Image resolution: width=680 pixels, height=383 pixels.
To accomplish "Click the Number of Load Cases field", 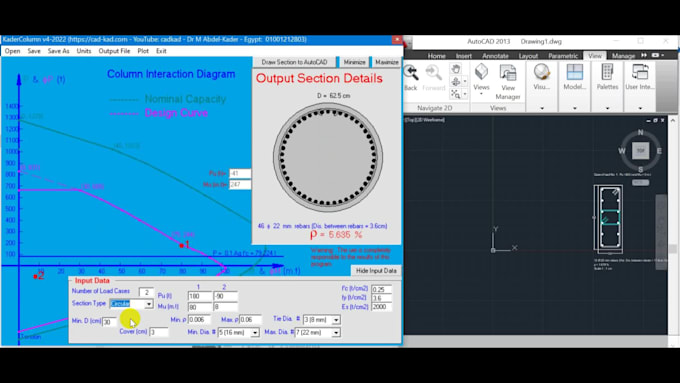I will (146, 292).
